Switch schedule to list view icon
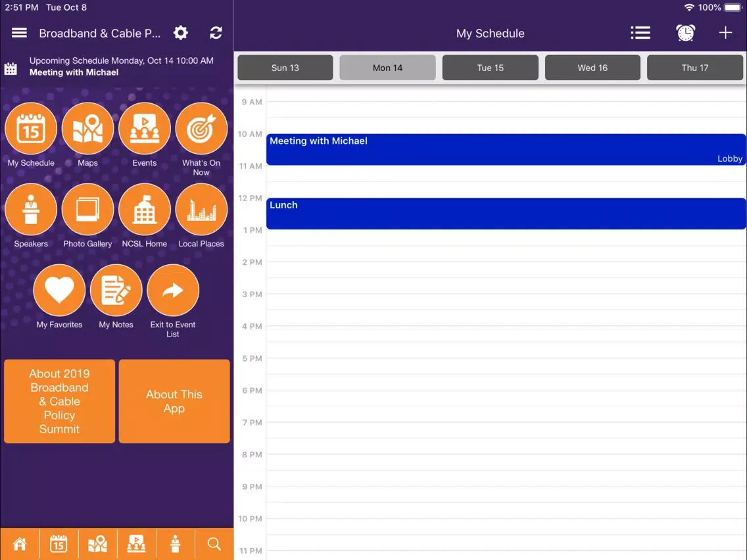The image size is (747, 560). (640, 33)
